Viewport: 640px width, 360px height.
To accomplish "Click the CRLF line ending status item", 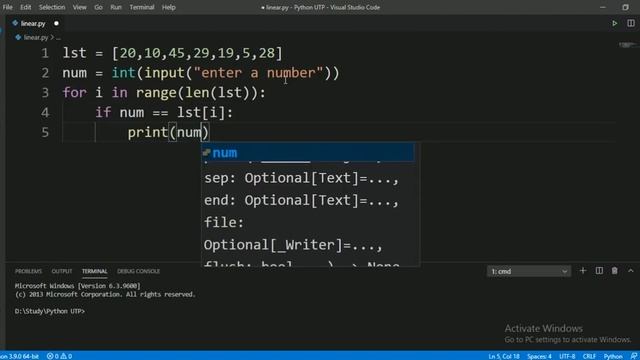I will click(x=589, y=356).
